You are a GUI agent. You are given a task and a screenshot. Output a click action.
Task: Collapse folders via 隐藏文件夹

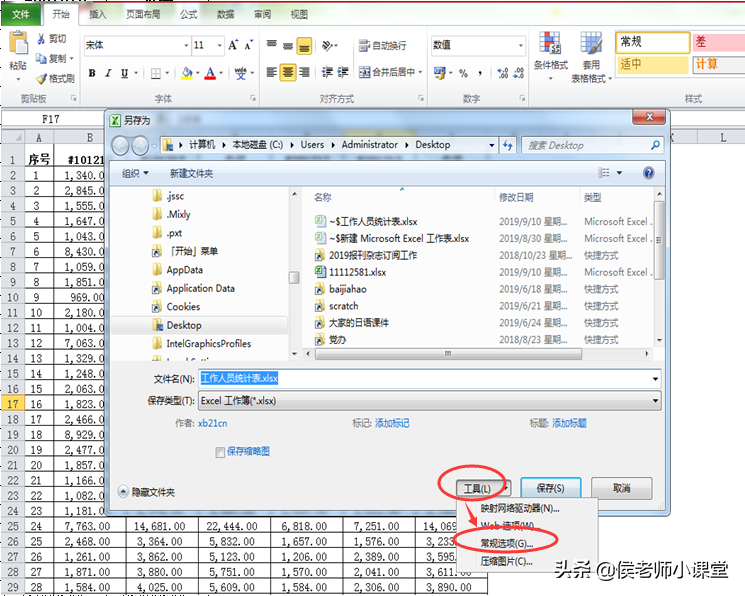tap(147, 492)
